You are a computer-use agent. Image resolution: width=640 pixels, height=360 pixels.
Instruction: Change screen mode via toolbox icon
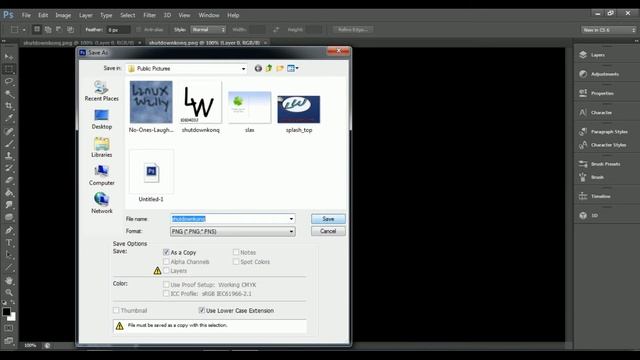9,340
